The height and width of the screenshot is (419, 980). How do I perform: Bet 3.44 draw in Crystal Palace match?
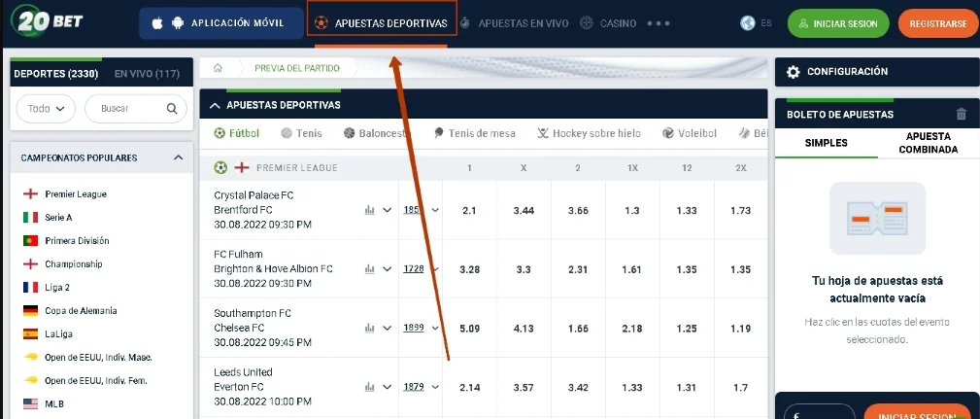click(x=524, y=211)
